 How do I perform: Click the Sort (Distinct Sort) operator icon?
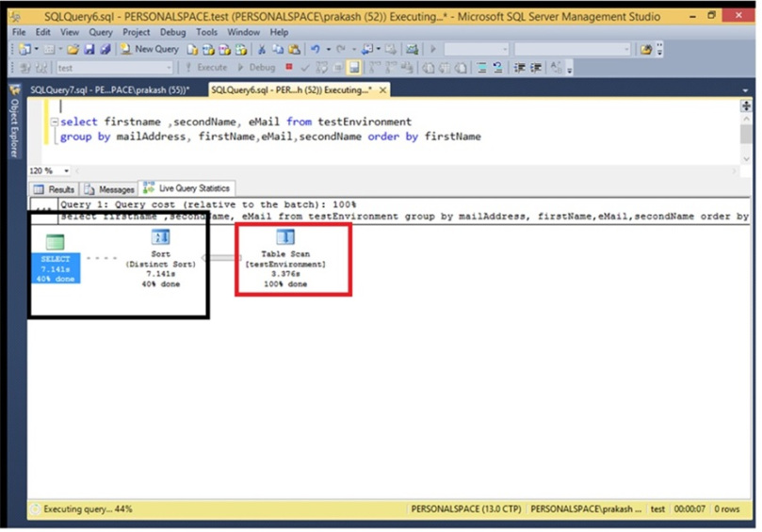pyautogui.click(x=160, y=237)
